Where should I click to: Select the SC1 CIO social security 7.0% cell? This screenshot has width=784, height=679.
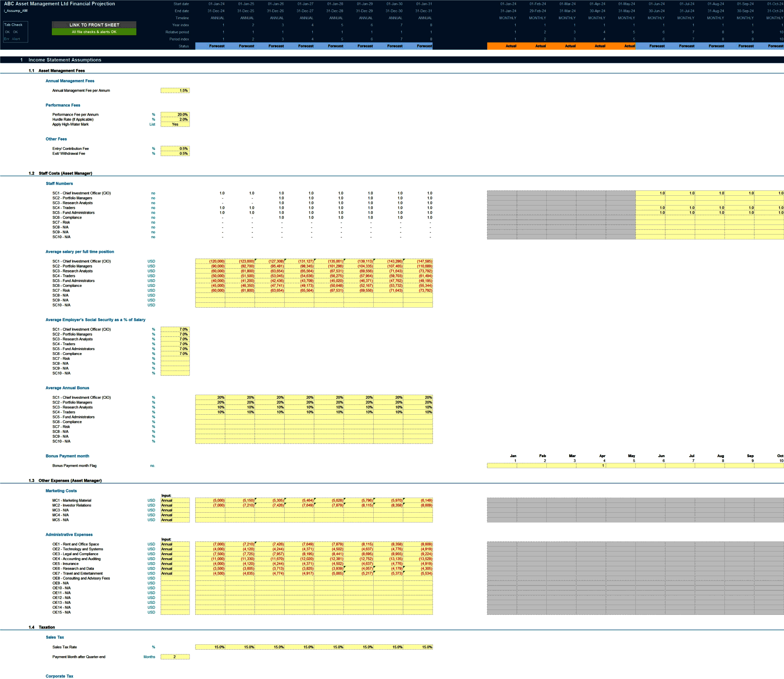point(175,329)
